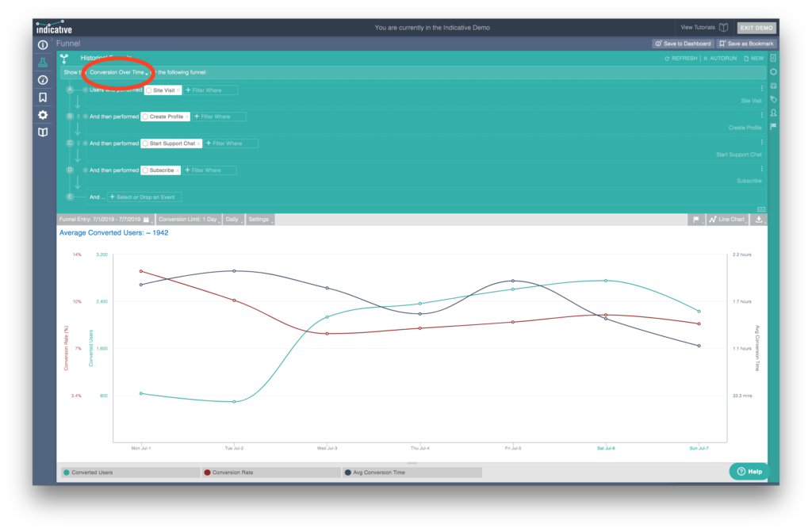The height and width of the screenshot is (532, 812).
Task: Open the Daily interval dropdown
Action: pos(234,220)
